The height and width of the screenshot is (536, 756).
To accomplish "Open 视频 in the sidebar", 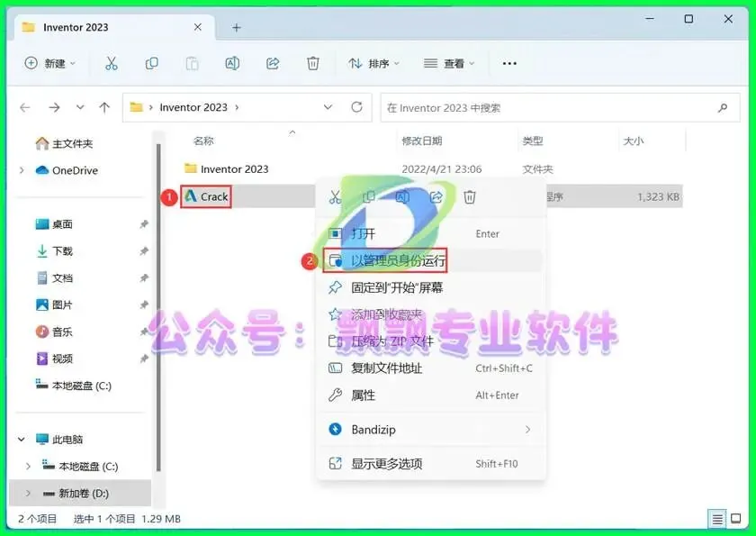I will (54, 359).
